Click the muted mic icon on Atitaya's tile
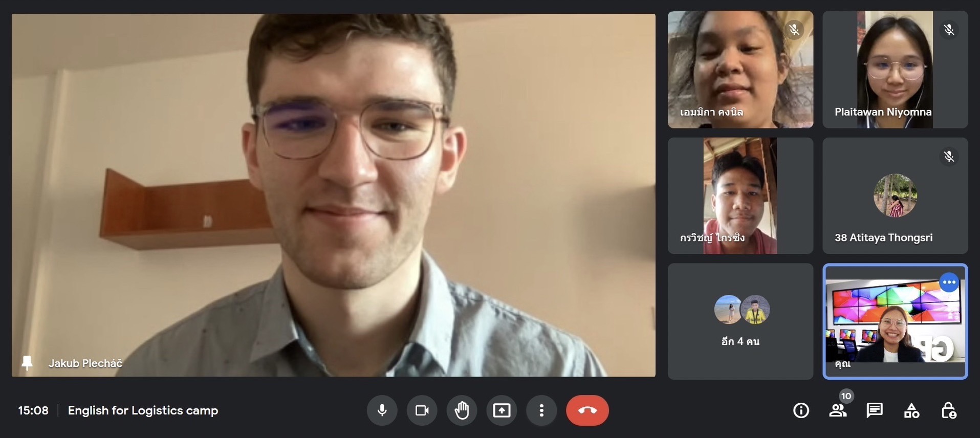 tap(949, 157)
